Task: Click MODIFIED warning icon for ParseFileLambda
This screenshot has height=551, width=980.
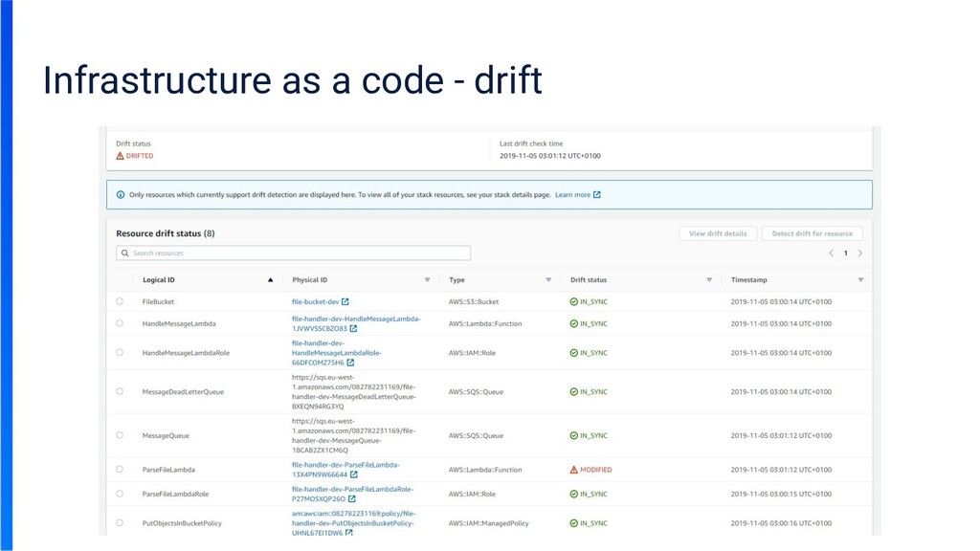Action: point(574,469)
